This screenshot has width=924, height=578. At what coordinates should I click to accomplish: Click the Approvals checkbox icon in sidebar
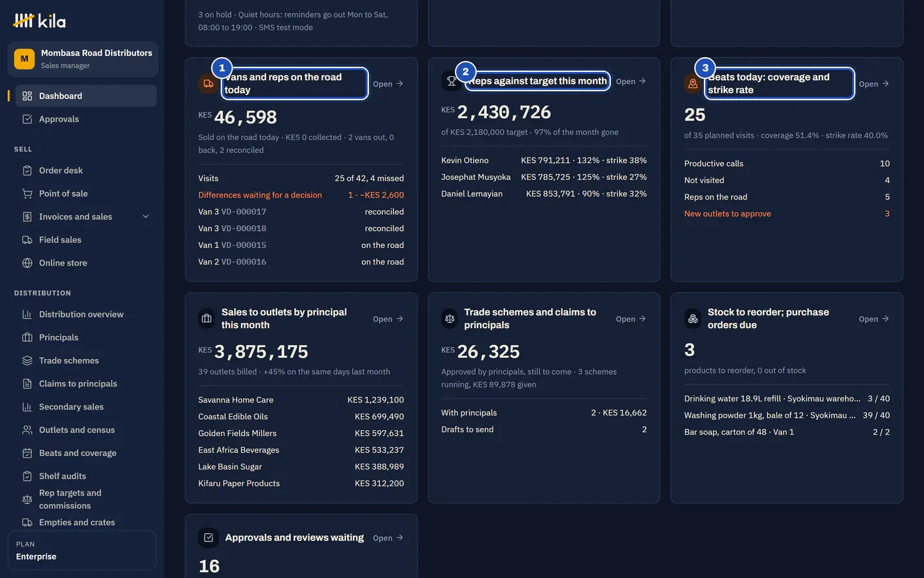(x=27, y=119)
